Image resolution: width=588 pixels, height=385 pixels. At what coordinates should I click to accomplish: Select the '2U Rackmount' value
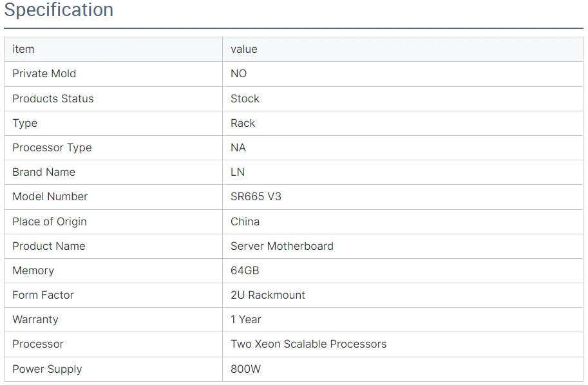tap(268, 295)
